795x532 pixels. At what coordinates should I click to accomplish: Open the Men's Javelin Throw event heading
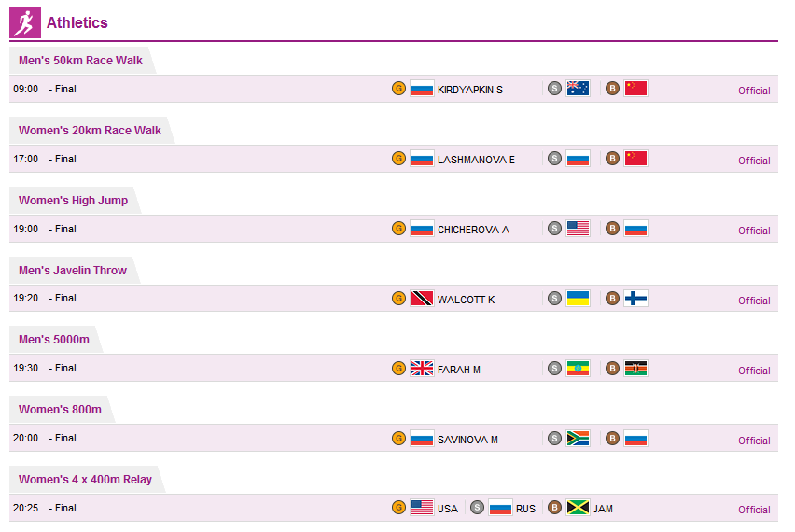pyautogui.click(x=73, y=271)
